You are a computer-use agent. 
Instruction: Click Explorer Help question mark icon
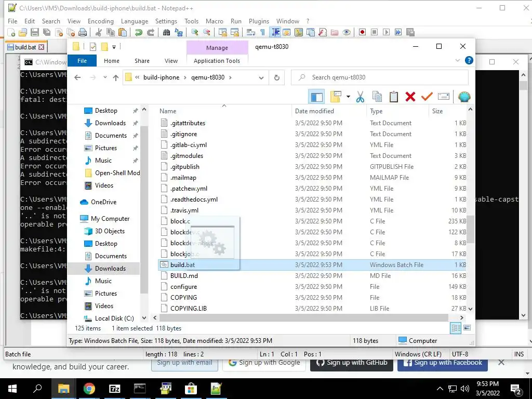click(x=469, y=60)
